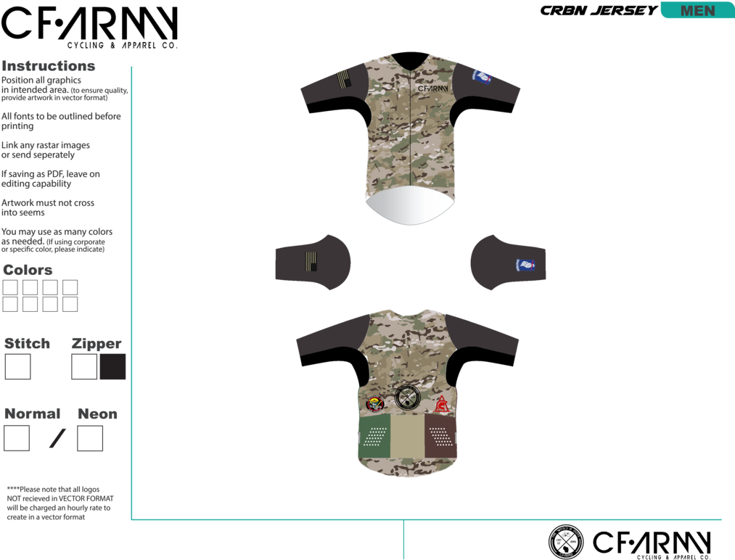
Task: Click the Neon heading
Action: [x=97, y=413]
